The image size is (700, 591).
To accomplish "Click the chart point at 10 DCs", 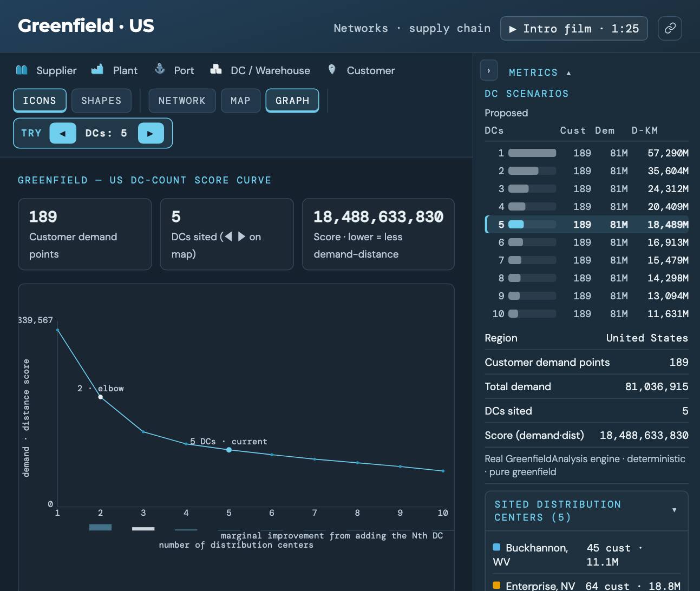I will (x=443, y=471).
